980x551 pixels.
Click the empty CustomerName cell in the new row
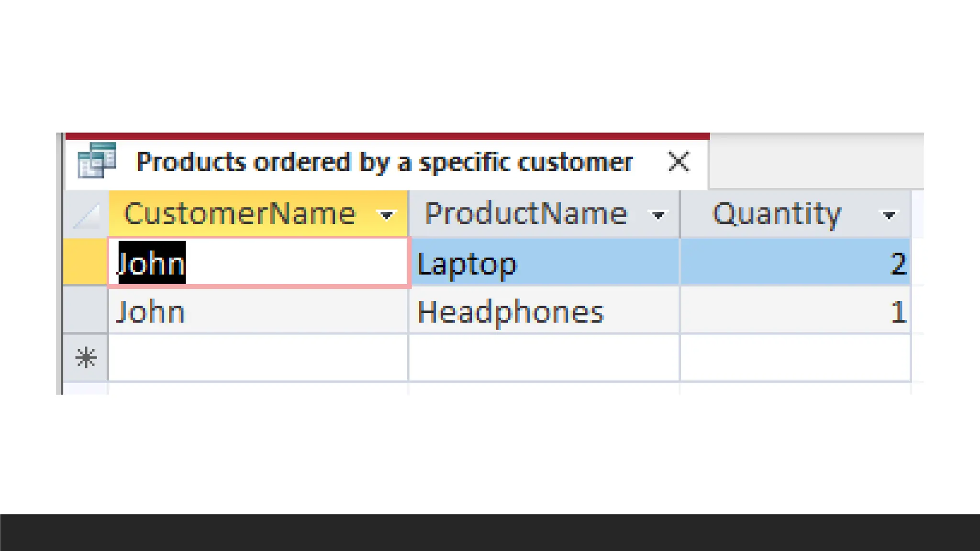tap(258, 358)
